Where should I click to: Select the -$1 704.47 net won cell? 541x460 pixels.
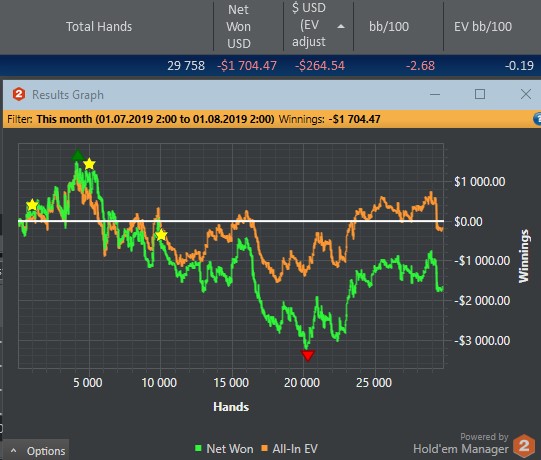[x=247, y=66]
